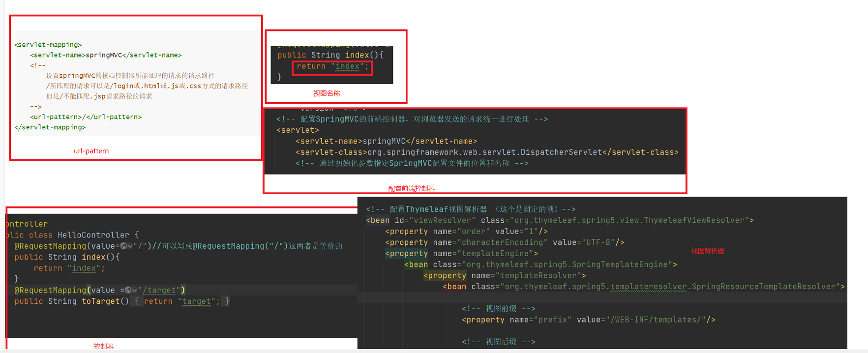The width and height of the screenshot is (868, 353).
Task: Click the SpringTemplateEngine bean line
Action: click(540, 265)
